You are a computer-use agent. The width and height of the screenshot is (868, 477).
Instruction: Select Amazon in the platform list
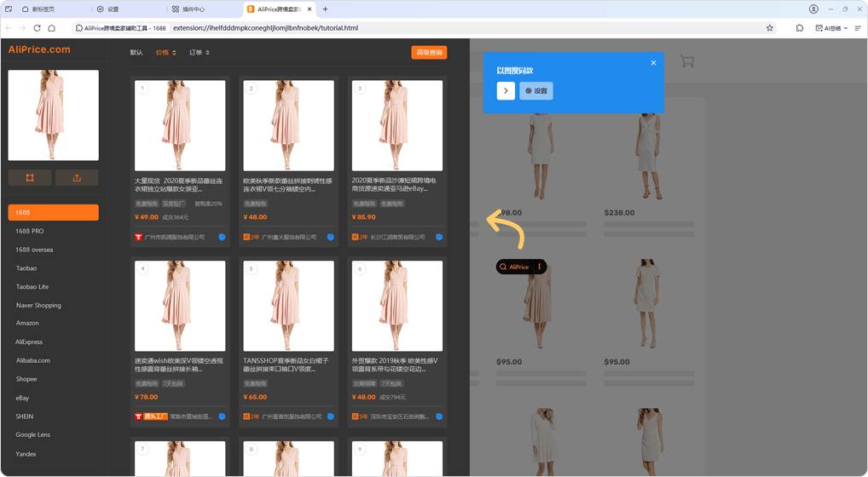(27, 323)
